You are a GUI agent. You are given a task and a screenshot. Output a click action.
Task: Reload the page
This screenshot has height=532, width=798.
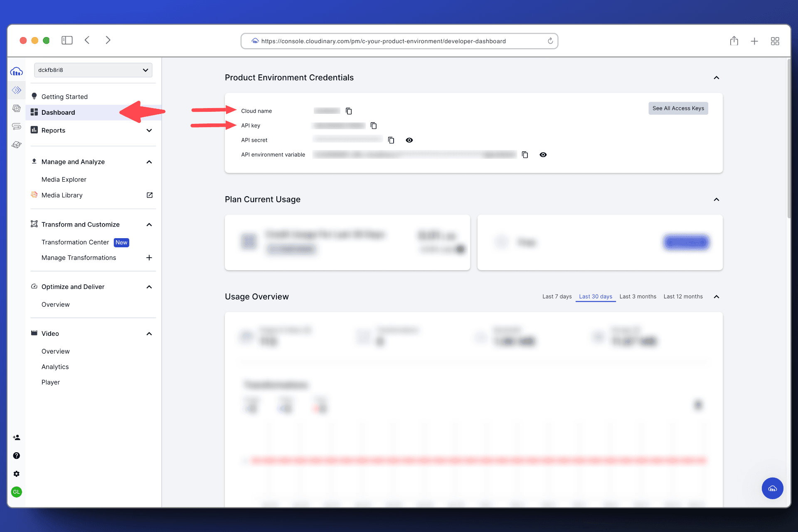pyautogui.click(x=550, y=41)
